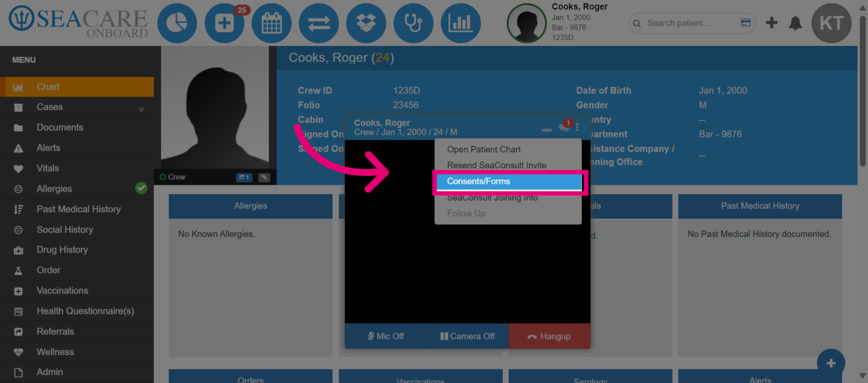This screenshot has width=868, height=383.
Task: Open Admin in the sidebar
Action: click(x=77, y=372)
